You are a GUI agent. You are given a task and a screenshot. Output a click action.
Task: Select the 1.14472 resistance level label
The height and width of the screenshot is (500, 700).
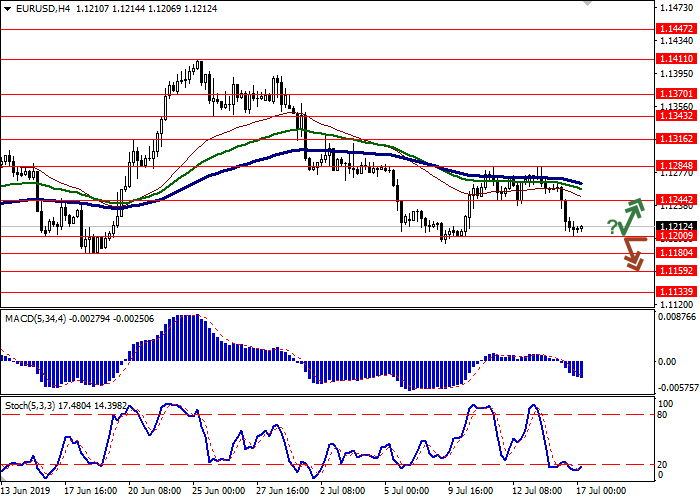pos(677,29)
